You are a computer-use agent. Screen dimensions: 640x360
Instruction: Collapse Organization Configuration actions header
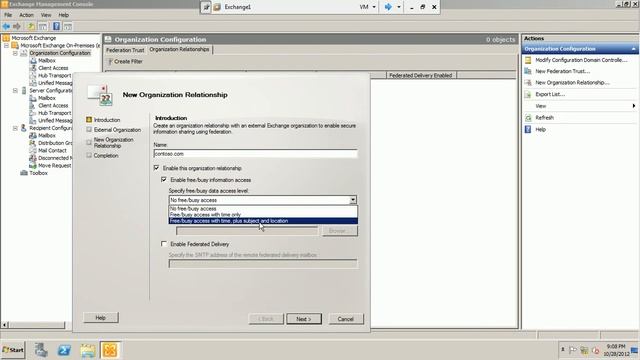(x=633, y=49)
